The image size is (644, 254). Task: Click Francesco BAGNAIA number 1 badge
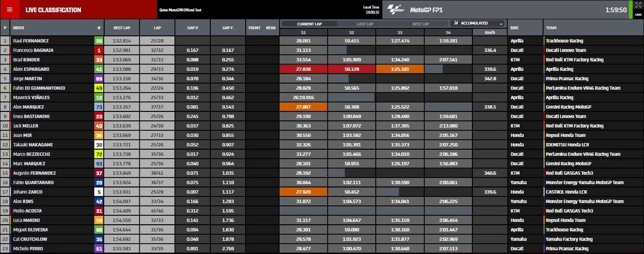[99, 50]
